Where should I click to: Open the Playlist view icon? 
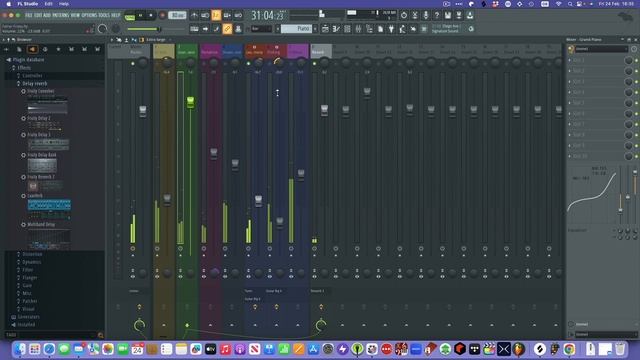click(x=325, y=29)
